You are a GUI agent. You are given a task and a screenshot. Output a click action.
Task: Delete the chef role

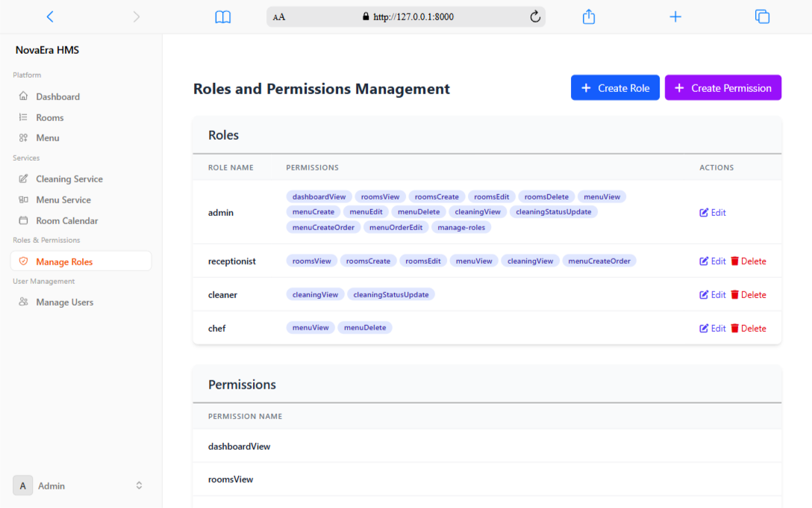pos(749,329)
